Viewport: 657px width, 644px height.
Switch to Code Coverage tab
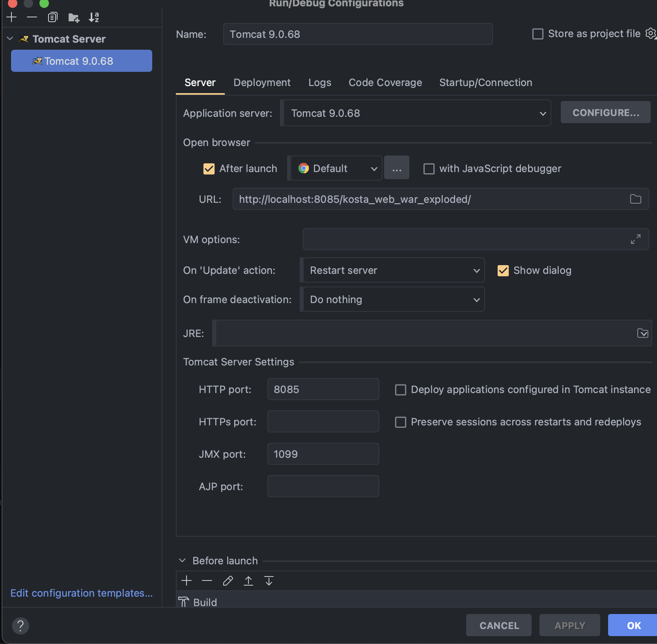[385, 82]
